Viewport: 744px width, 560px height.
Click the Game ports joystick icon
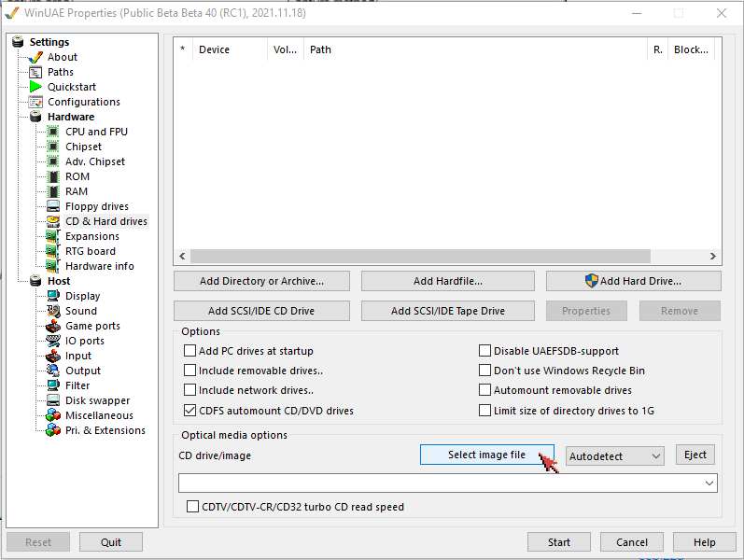pyautogui.click(x=53, y=326)
